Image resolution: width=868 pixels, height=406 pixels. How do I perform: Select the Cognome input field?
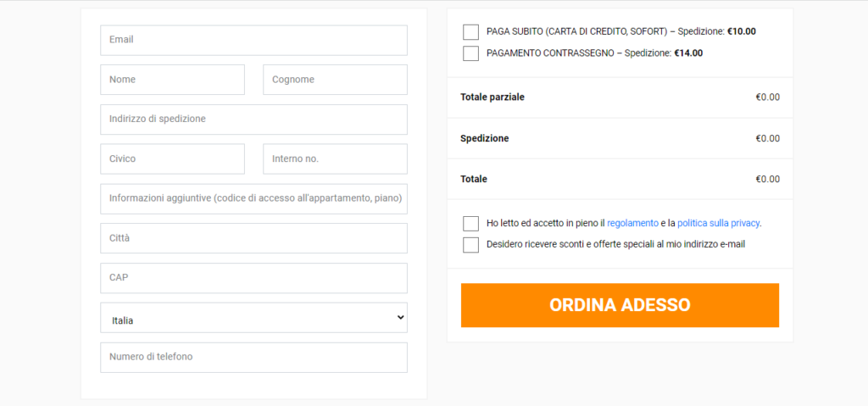(x=335, y=80)
